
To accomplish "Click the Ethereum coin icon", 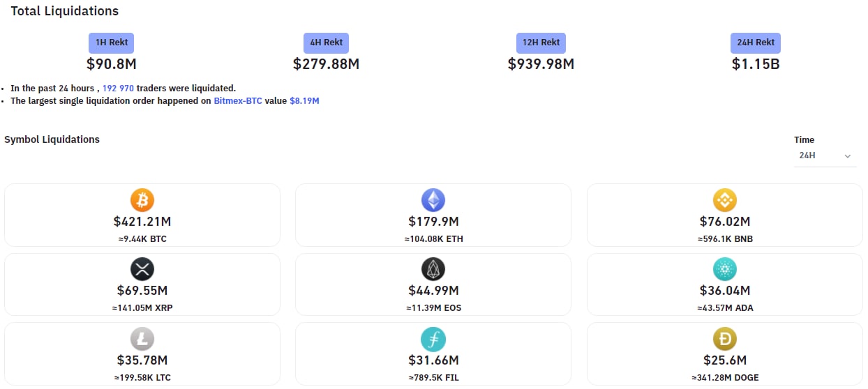I will pos(433,201).
